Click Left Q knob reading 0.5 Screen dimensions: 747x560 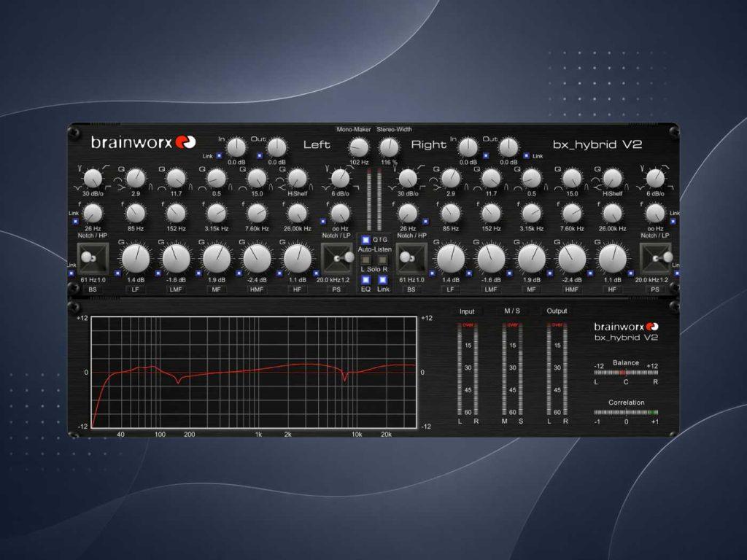(216, 179)
